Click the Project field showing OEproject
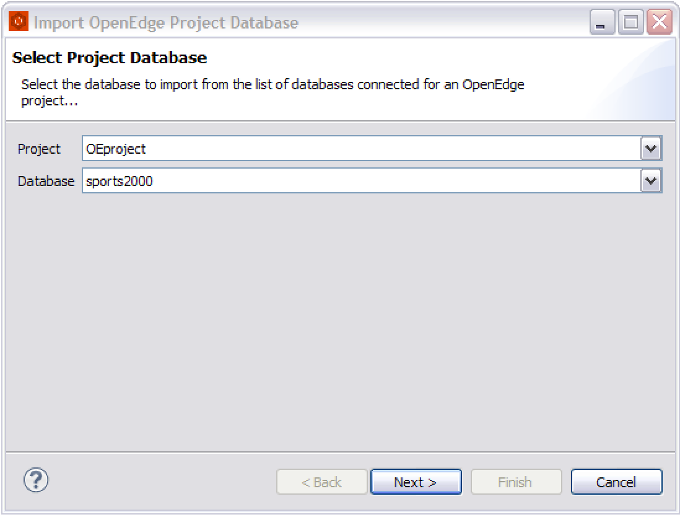 360,149
